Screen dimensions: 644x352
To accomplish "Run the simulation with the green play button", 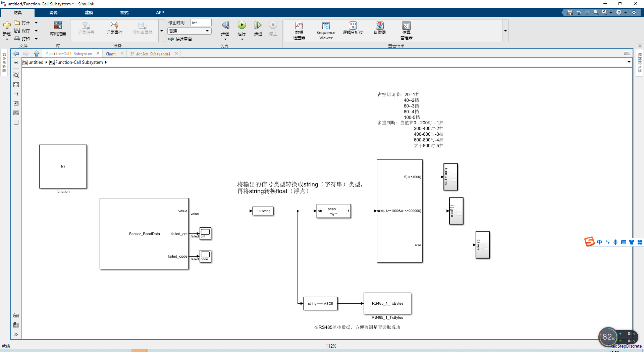I will tap(241, 25).
